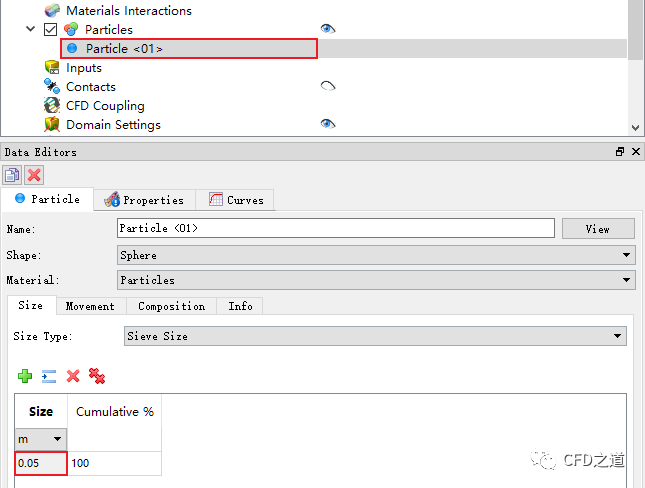
Task: Switch to the Properties tab
Action: point(144,200)
